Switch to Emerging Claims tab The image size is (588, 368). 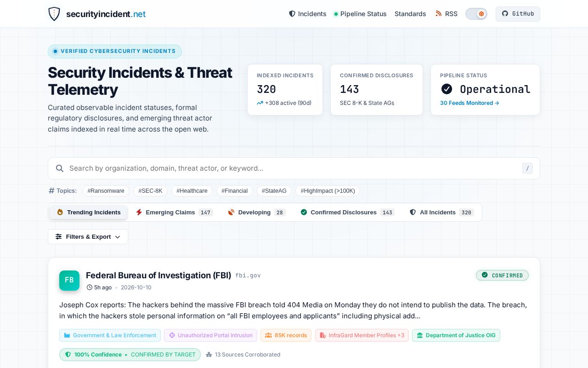(174, 212)
